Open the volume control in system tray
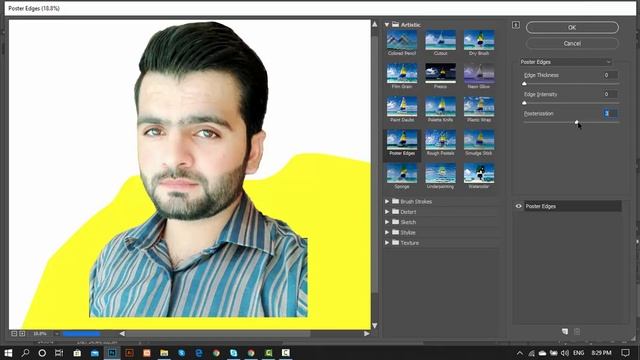Image resolution: width=640 pixels, height=360 pixels. pos(565,353)
